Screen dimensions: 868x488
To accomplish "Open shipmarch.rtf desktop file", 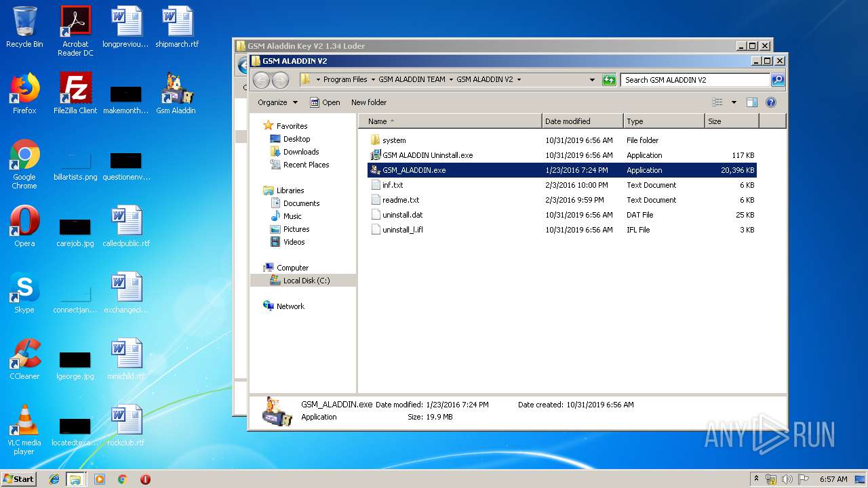I will [x=177, y=28].
